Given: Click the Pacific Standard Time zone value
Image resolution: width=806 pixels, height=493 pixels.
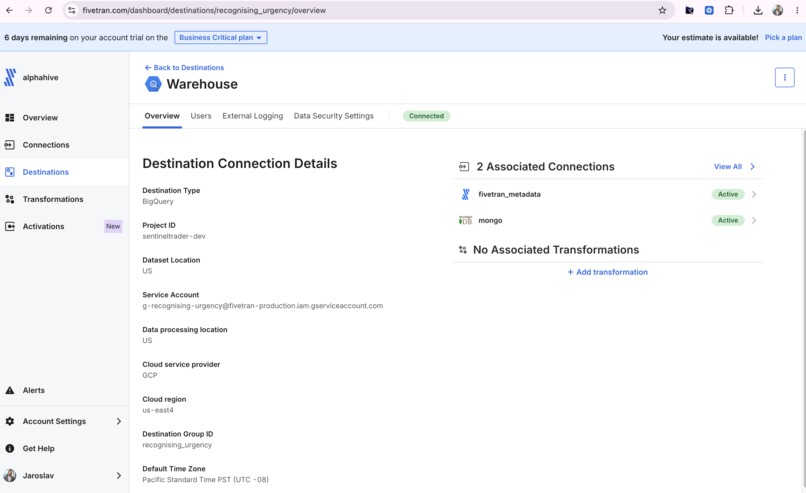Looking at the screenshot, I should (x=205, y=480).
